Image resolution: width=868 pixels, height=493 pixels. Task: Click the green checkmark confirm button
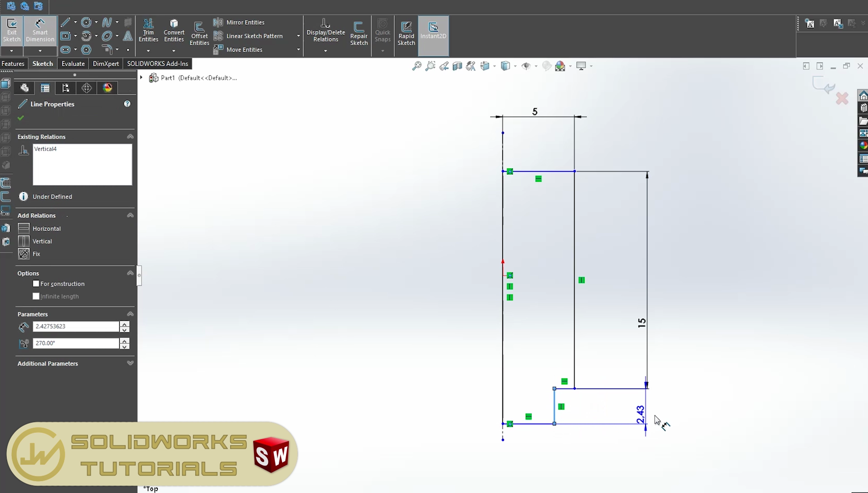(21, 118)
